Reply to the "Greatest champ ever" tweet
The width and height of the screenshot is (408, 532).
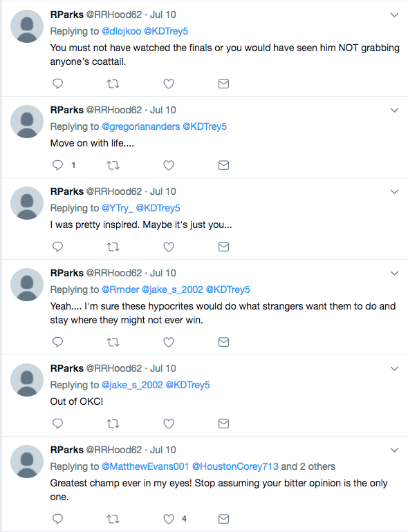click(x=58, y=519)
